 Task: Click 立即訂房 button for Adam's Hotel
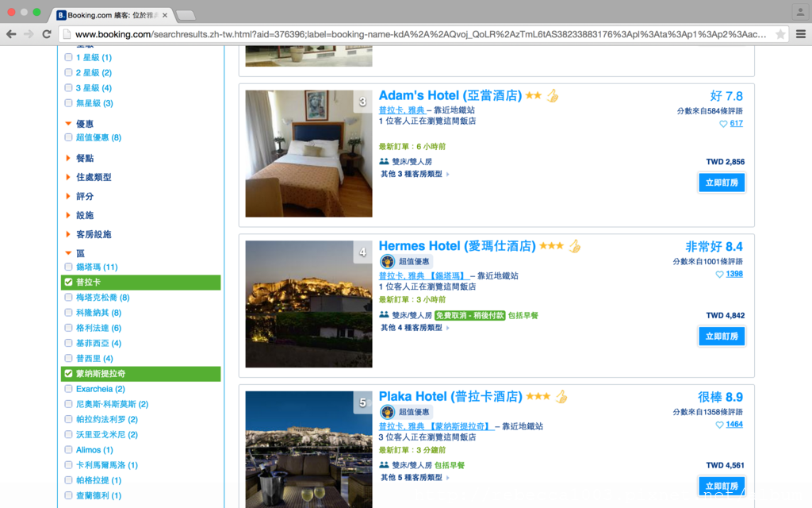pos(722,183)
